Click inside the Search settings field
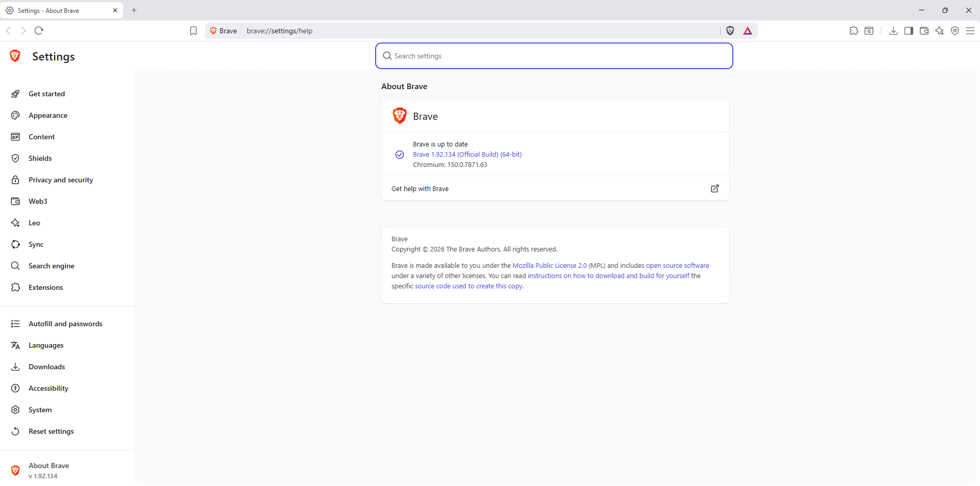The image size is (980, 486). pos(554,56)
